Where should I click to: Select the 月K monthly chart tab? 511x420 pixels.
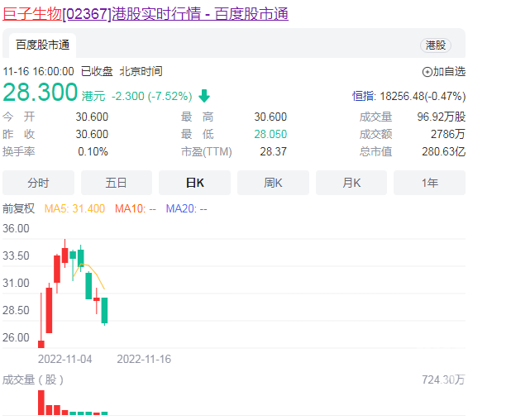pyautogui.click(x=351, y=183)
